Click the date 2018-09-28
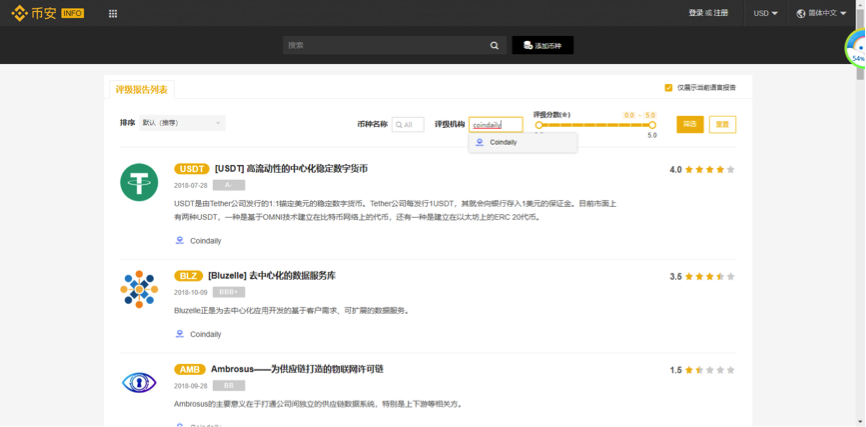 (191, 386)
